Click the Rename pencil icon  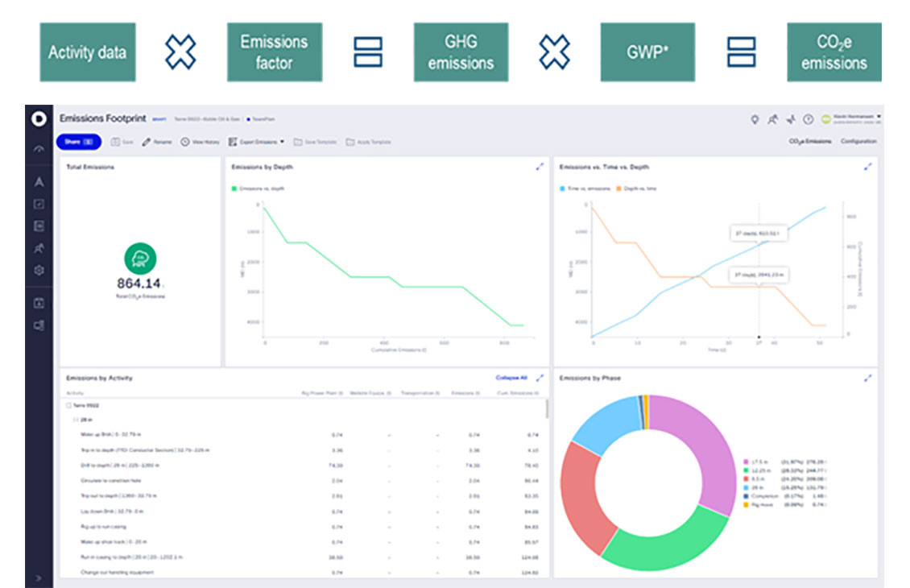tap(147, 142)
